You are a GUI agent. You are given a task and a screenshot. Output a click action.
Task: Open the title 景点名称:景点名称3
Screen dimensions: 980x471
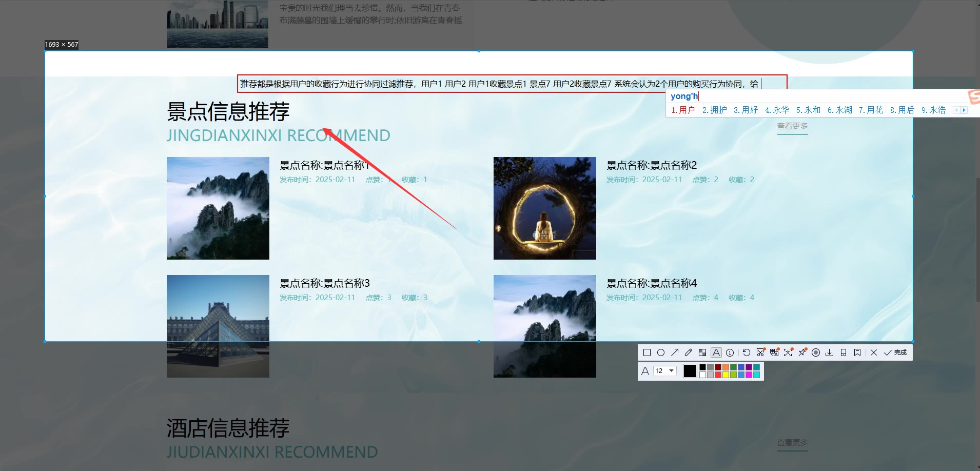[325, 283]
